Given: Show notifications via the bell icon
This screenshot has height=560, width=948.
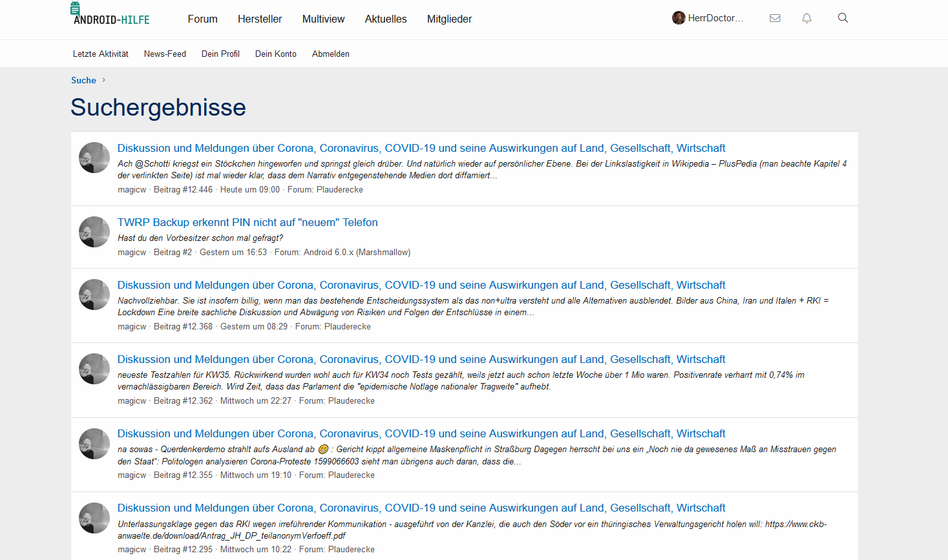Looking at the screenshot, I should click(x=806, y=18).
